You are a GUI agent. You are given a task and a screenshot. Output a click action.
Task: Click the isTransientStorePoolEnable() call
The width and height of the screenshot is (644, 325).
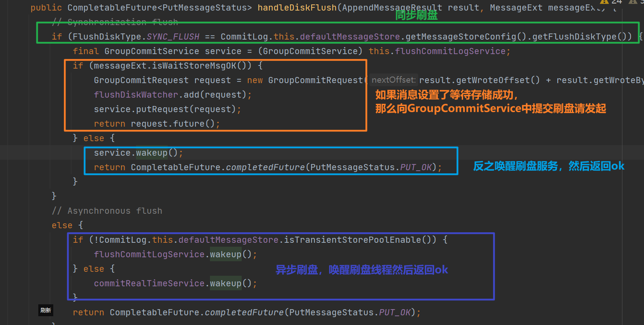coord(360,240)
